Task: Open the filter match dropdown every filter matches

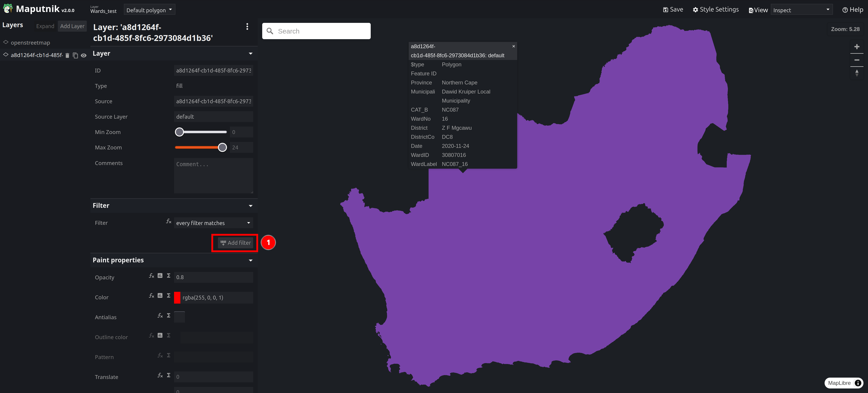Action: (212, 223)
